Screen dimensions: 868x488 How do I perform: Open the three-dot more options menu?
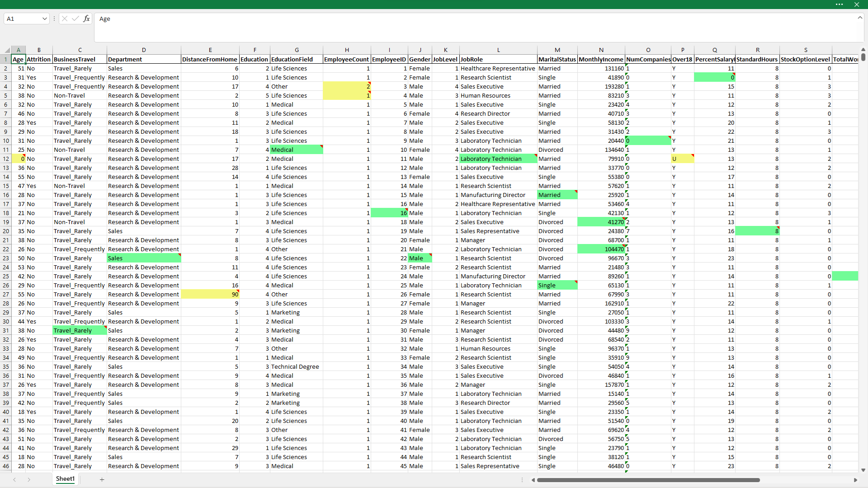pos(840,5)
